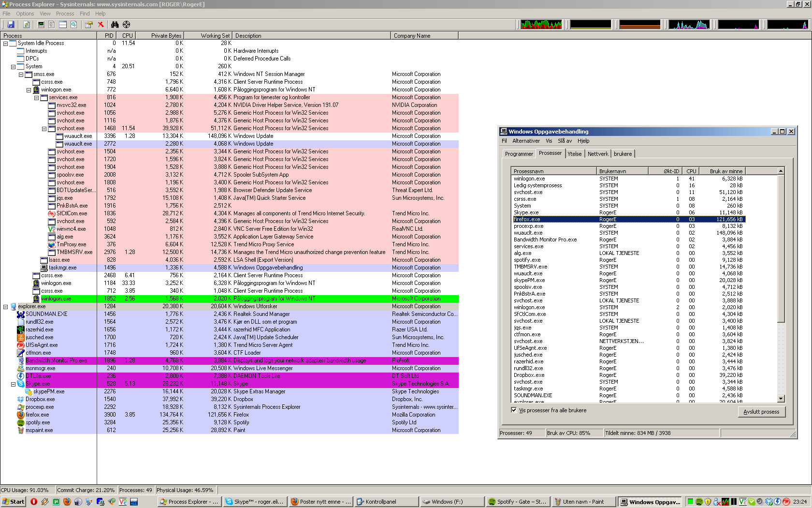The width and height of the screenshot is (812, 508).
Task: Sort Task Manager by Prosessnavn column
Action: [x=554, y=171]
